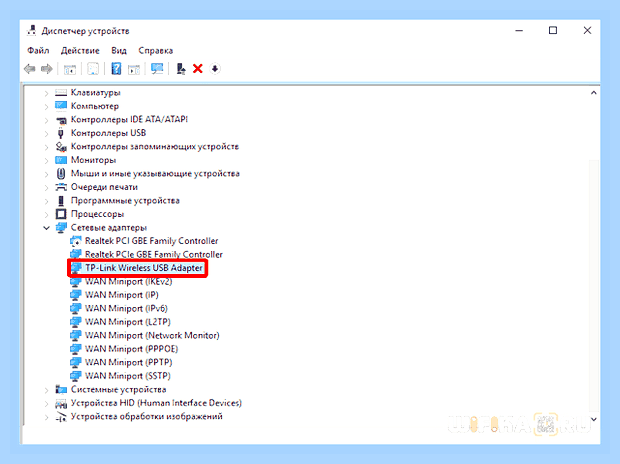Click the scrollbar down arrow
The image size is (620, 464).
click(x=594, y=419)
